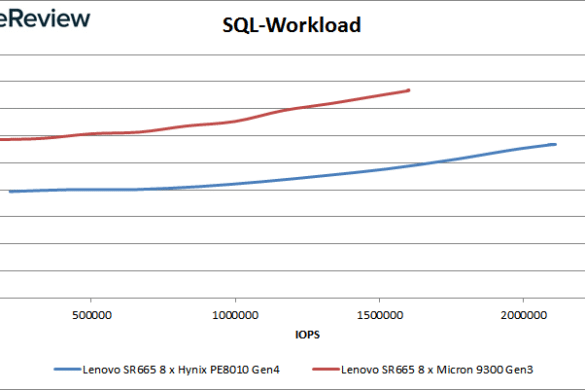The height and width of the screenshot is (390, 585).
Task: Click the SQL-Workload chart title
Action: pos(292,25)
